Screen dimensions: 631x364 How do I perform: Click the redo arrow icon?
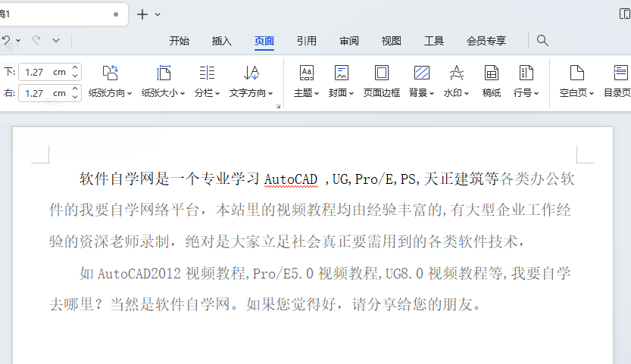[x=36, y=40]
